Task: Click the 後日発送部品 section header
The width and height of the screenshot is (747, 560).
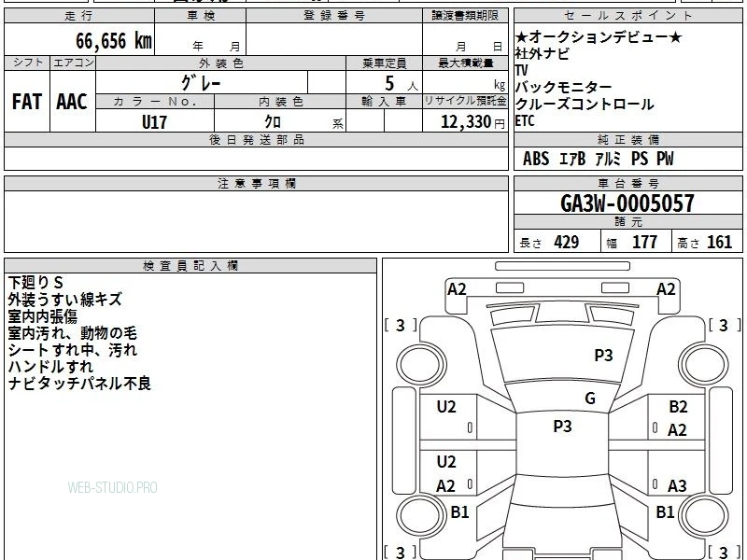Action: tap(256, 139)
